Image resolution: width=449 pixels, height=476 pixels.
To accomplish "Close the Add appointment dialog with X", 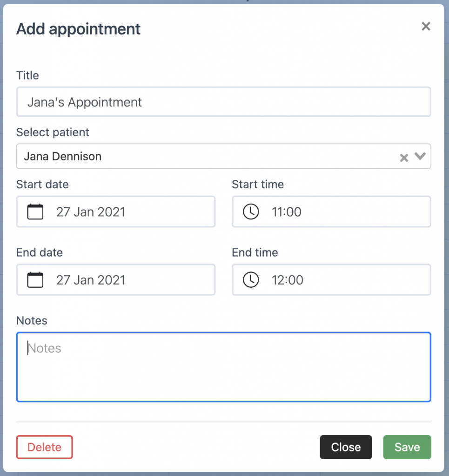I will tap(426, 26).
